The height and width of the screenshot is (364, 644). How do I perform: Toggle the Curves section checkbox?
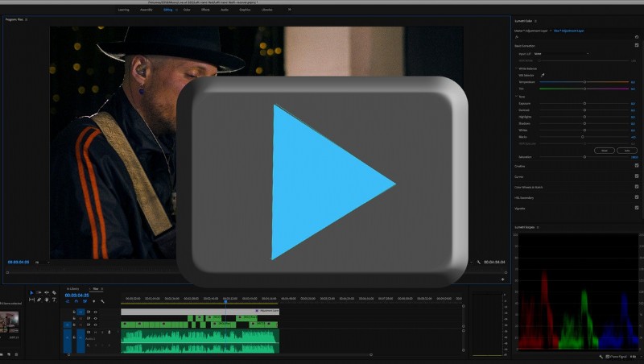click(637, 176)
